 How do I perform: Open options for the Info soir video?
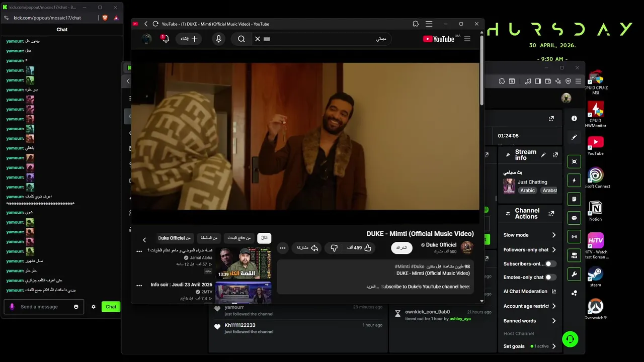[x=139, y=286]
